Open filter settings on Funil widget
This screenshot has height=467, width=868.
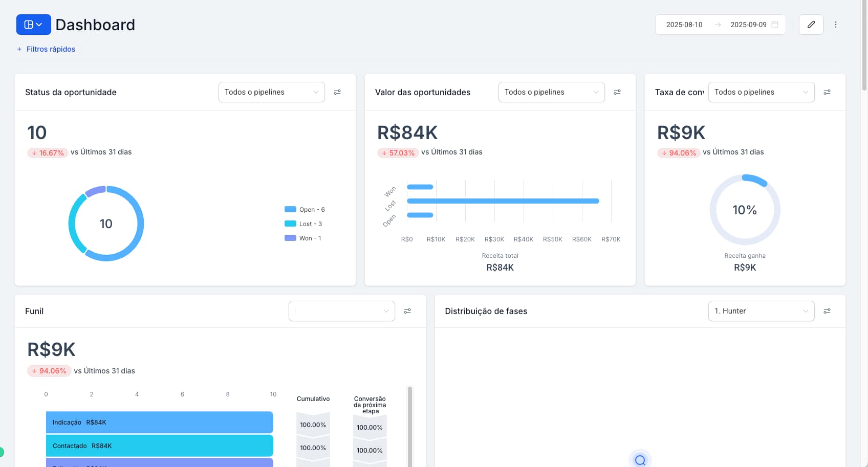click(408, 310)
